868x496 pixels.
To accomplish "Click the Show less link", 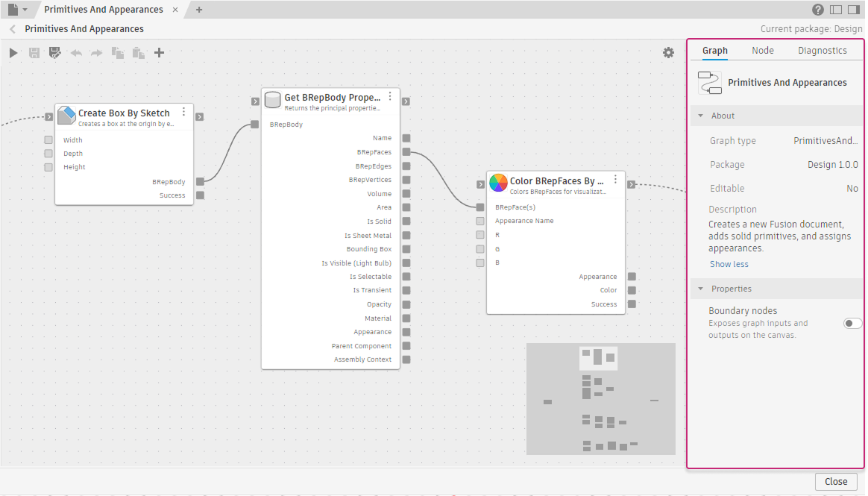I will (729, 264).
